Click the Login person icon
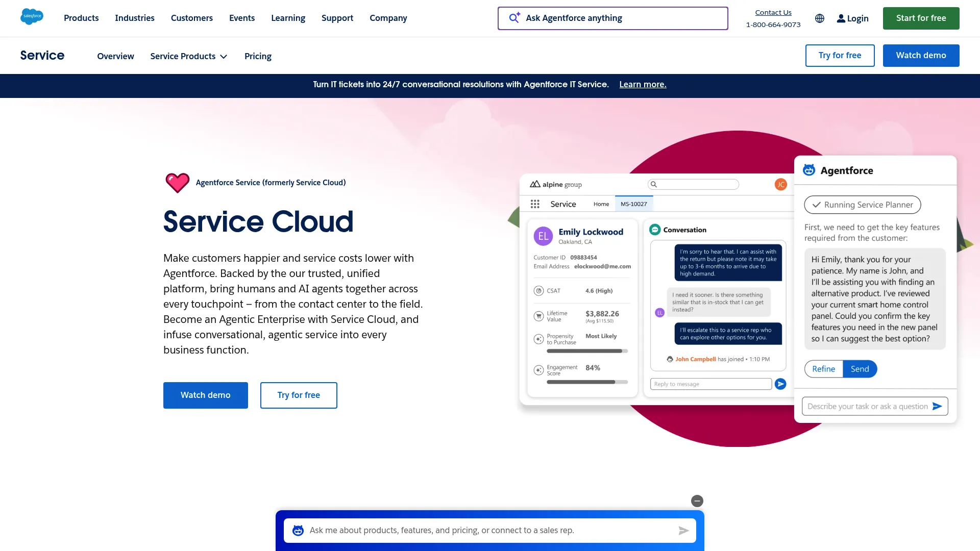The width and height of the screenshot is (980, 551). point(841,18)
